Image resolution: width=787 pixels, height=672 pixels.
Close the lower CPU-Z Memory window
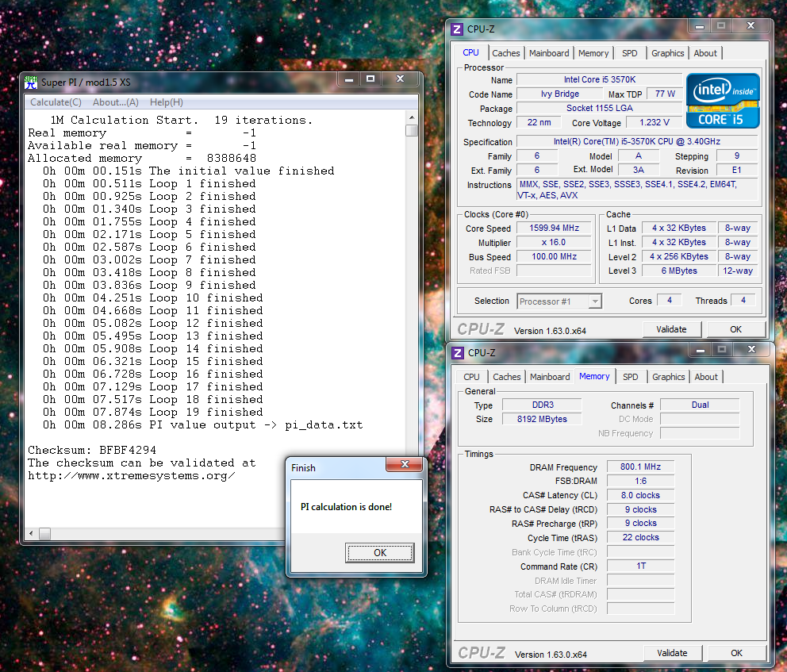pos(751,350)
